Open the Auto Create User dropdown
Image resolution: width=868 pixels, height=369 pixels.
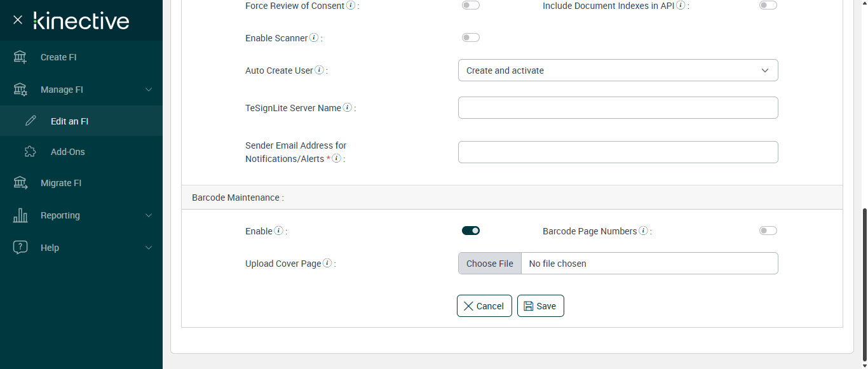click(618, 70)
